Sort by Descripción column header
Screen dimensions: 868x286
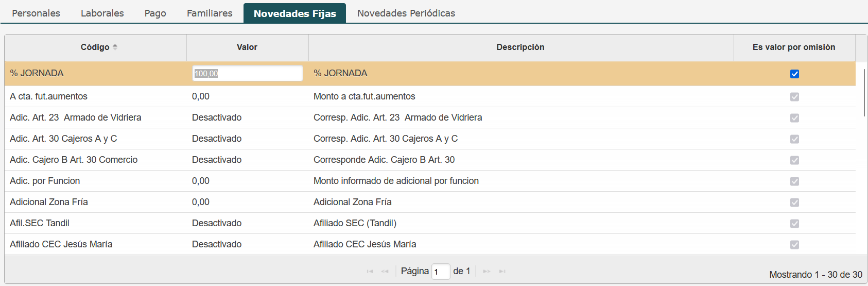(x=520, y=47)
